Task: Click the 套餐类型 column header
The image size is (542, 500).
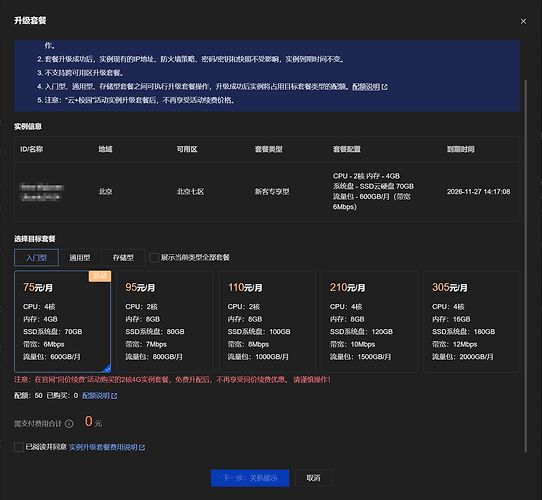Action: tap(269, 149)
